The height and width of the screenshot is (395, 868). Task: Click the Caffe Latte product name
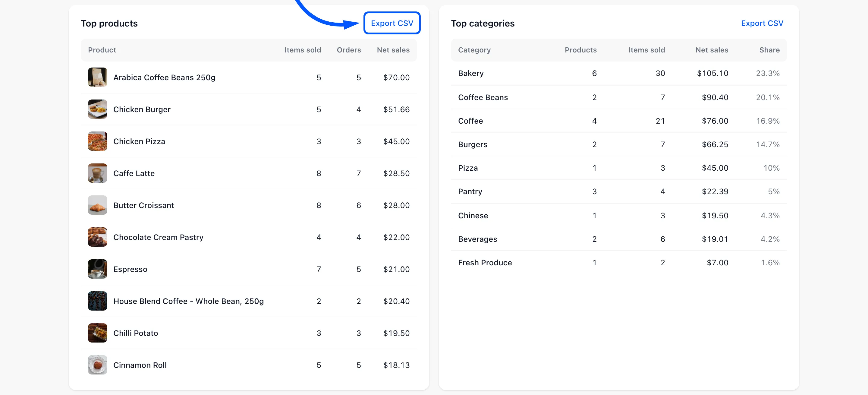click(x=134, y=174)
